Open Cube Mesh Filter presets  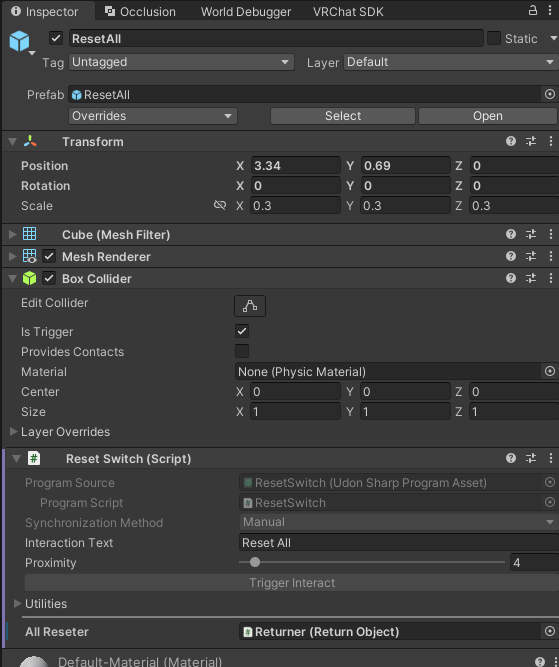pyautogui.click(x=531, y=234)
